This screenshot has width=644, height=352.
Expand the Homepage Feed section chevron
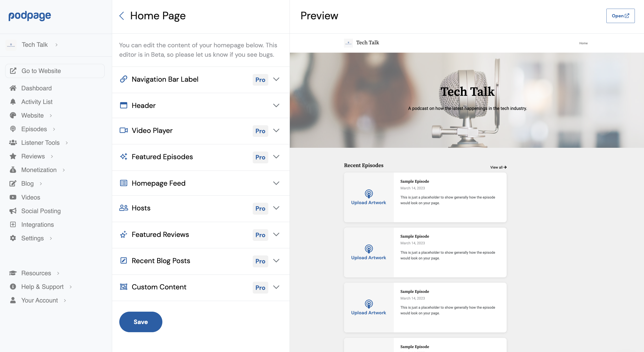tap(276, 183)
